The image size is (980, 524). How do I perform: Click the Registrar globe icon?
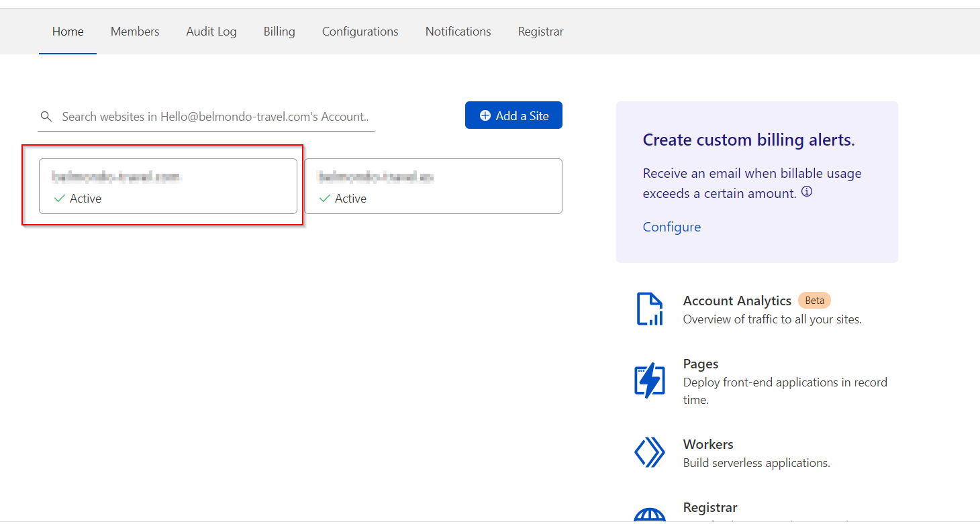pos(649,515)
